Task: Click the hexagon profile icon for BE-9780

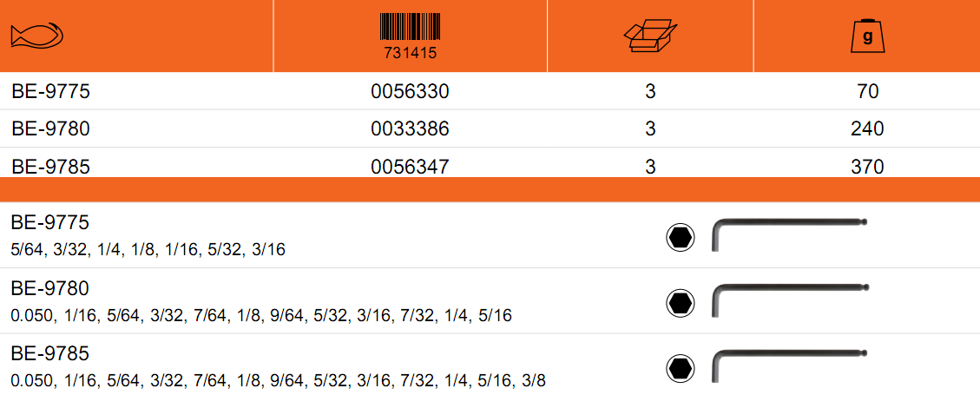Action: (x=680, y=303)
